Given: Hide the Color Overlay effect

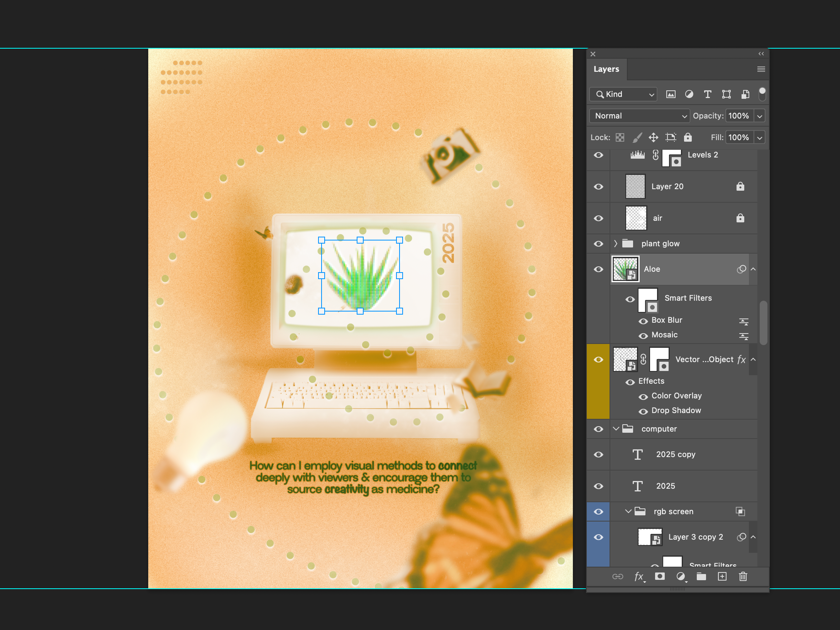Looking at the screenshot, I should coord(643,397).
